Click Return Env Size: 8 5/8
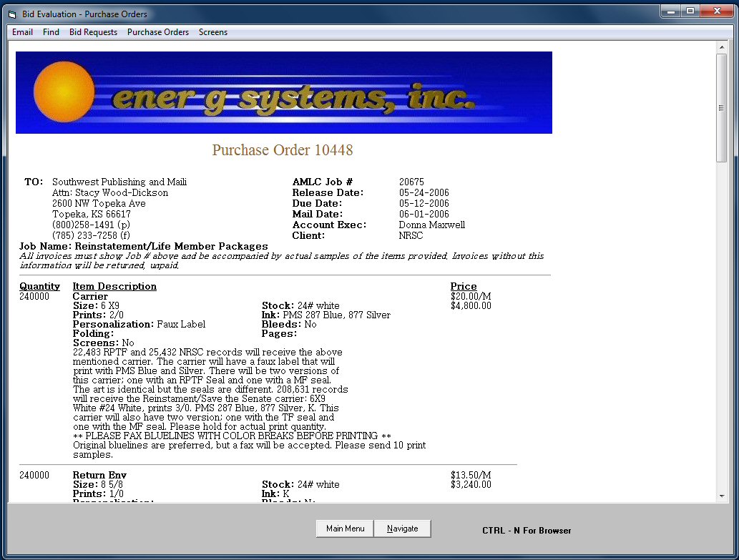The width and height of the screenshot is (739, 560). coord(98,485)
